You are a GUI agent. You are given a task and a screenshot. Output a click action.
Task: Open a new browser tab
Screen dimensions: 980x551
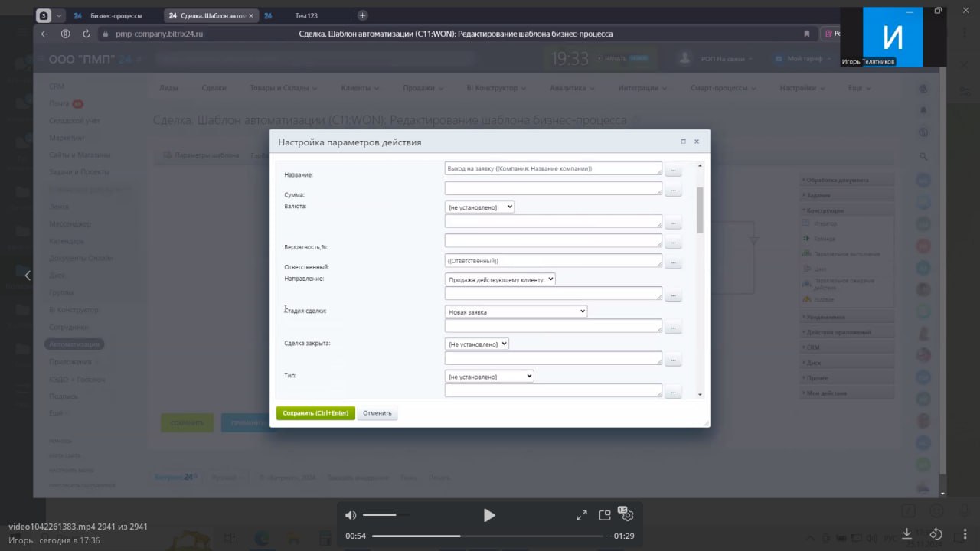[363, 15]
